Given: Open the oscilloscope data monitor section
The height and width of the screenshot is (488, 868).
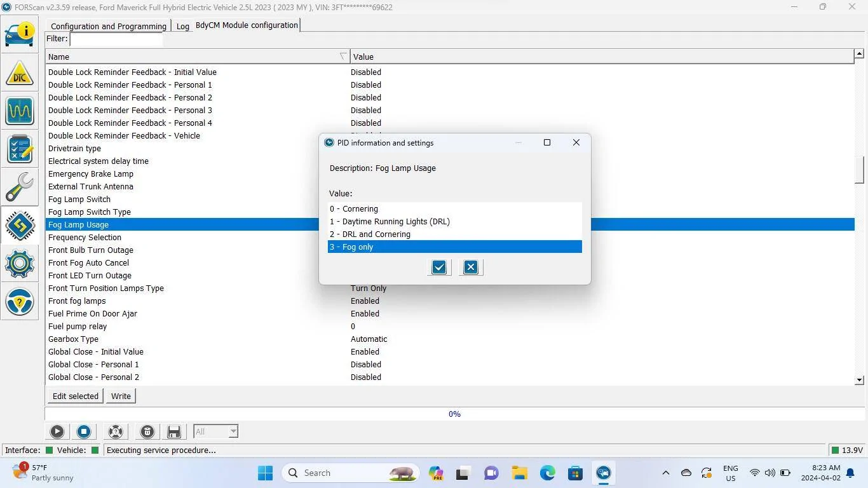Looking at the screenshot, I should point(20,111).
